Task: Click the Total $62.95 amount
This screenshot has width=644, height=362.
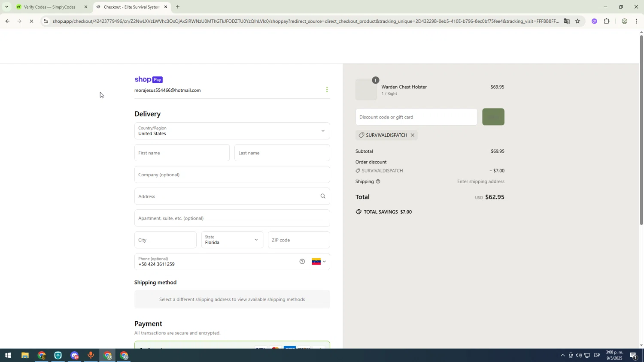Action: click(x=495, y=197)
